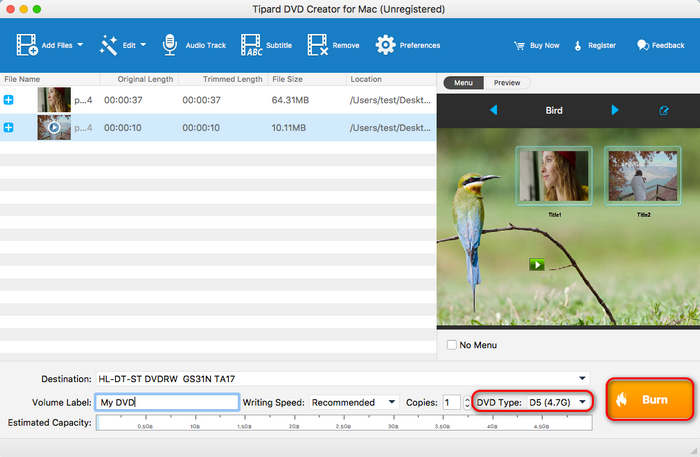Select thumbnail of the 64.31MB video
This screenshot has height=457, width=700.
pyautogui.click(x=54, y=100)
